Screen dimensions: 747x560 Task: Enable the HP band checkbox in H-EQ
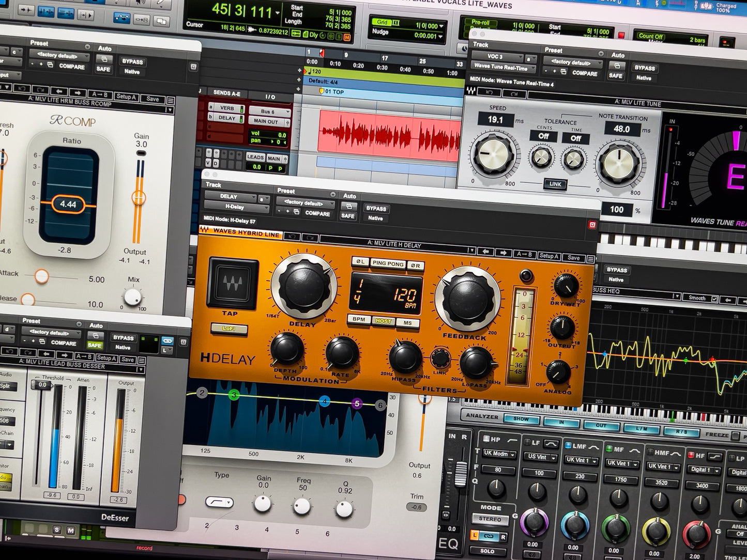(486, 439)
